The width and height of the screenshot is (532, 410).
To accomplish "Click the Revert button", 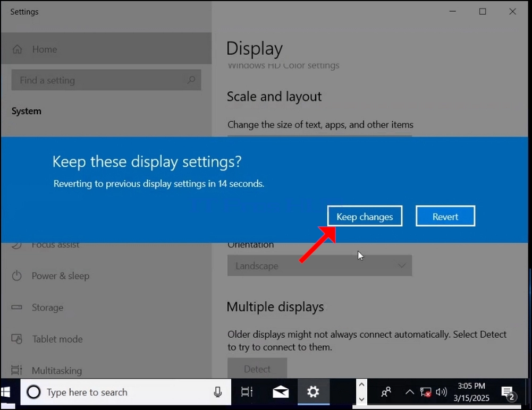I will 445,216.
